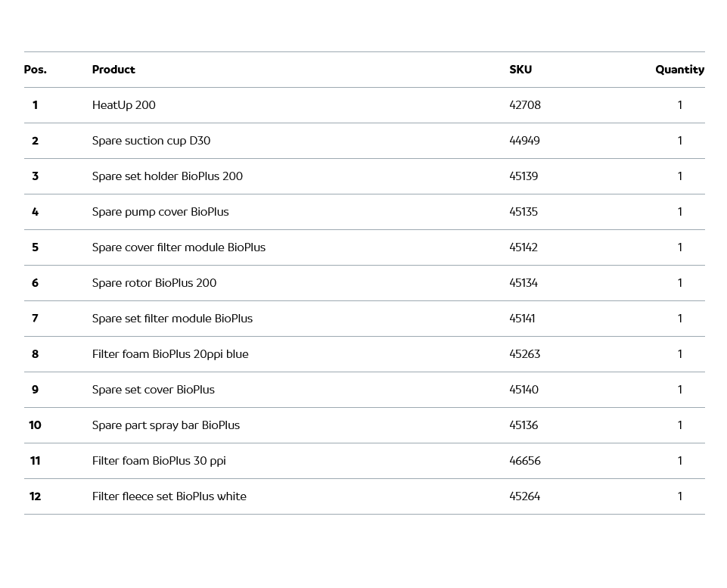Click Spare set cover BioPlus
The image size is (727, 588).
click(154, 390)
